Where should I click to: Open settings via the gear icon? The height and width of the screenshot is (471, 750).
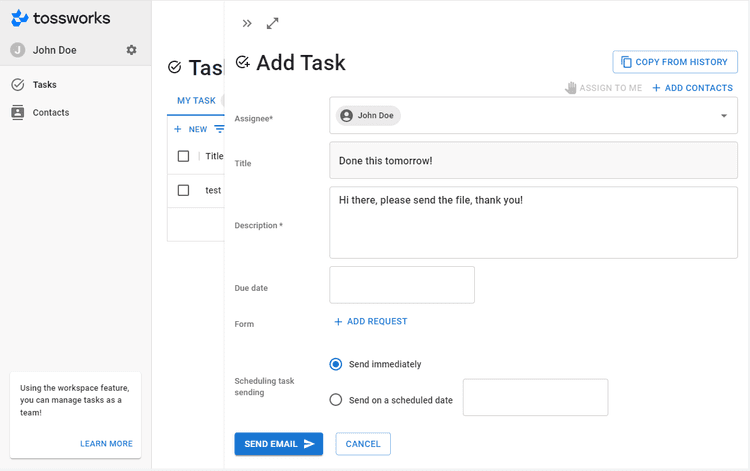[x=131, y=50]
